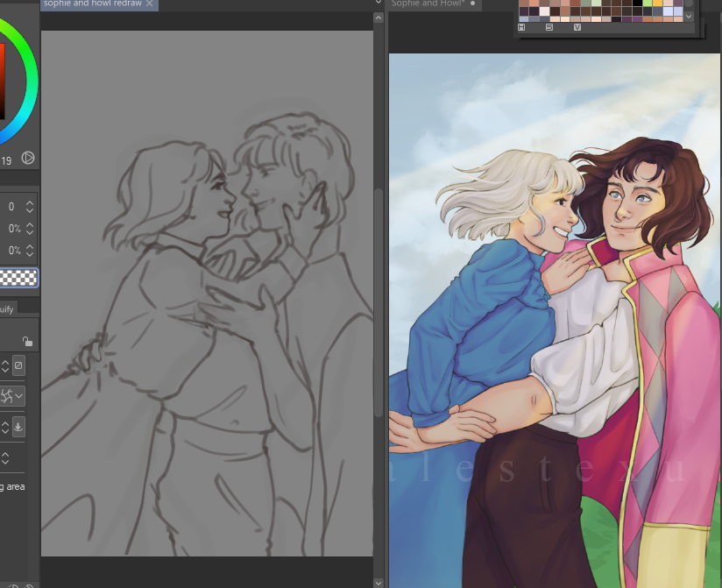The height and width of the screenshot is (588, 722).
Task: Open the swirl shape dropdown
Action: [x=12, y=396]
